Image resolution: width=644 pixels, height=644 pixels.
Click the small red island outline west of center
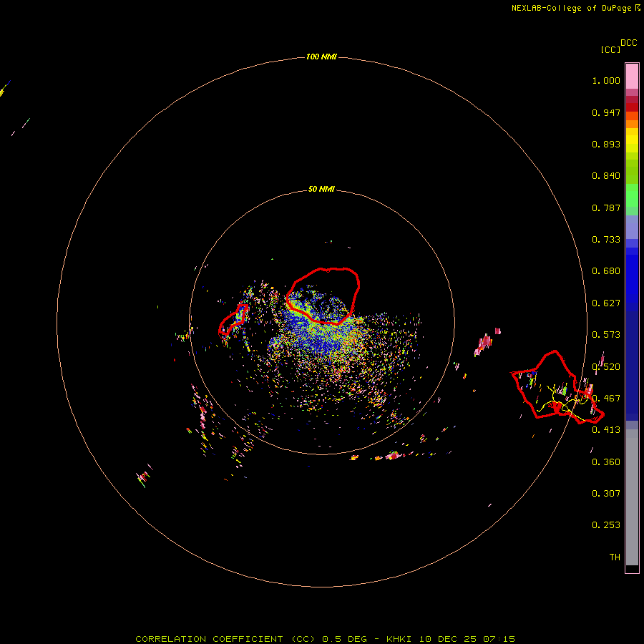233,319
